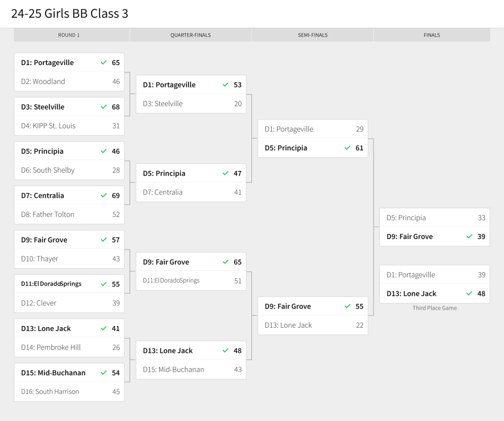The image size is (504, 421).
Task: Select the Quarter-Finals column header
Action: click(191, 35)
